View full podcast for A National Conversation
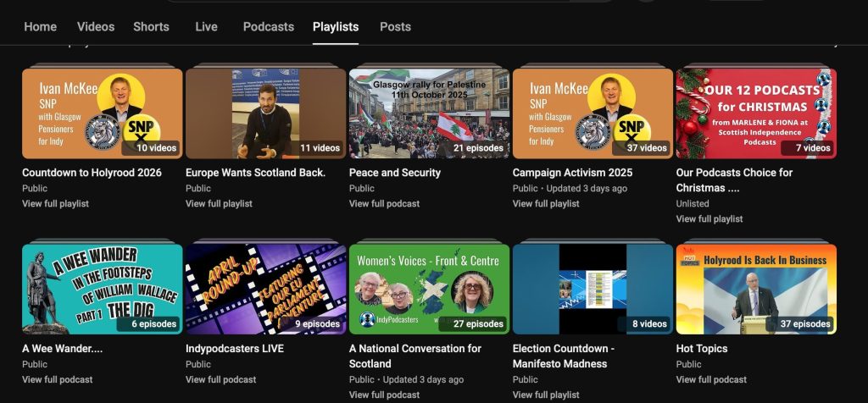Screen dimensions: 868x403 pyautogui.click(x=384, y=395)
